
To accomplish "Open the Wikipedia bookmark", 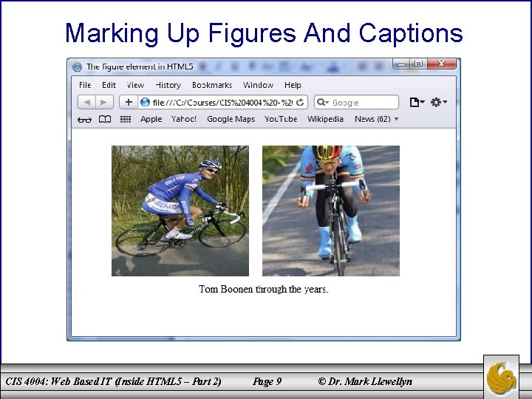I will [325, 119].
